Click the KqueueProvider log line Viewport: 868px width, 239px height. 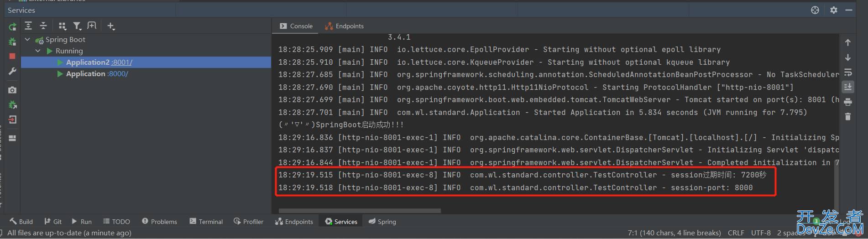pos(504,62)
